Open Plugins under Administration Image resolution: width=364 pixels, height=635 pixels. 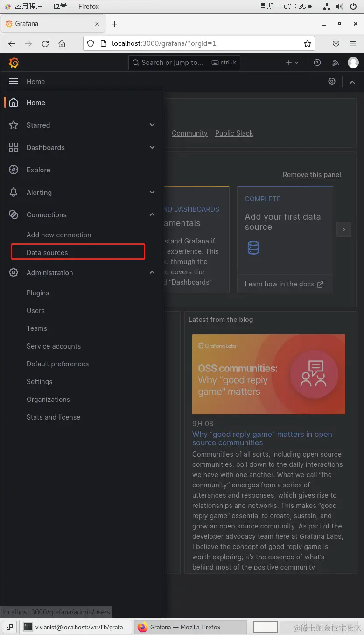(x=38, y=293)
